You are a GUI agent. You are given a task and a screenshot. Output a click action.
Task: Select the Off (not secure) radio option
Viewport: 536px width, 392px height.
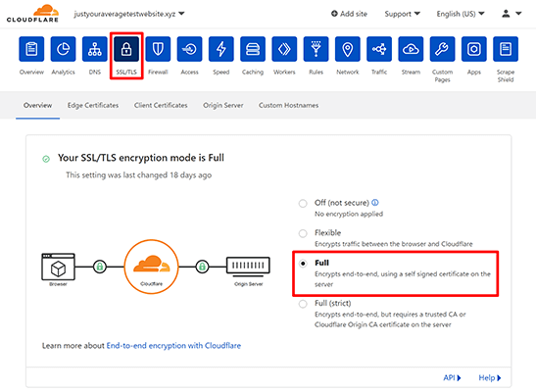(x=303, y=204)
